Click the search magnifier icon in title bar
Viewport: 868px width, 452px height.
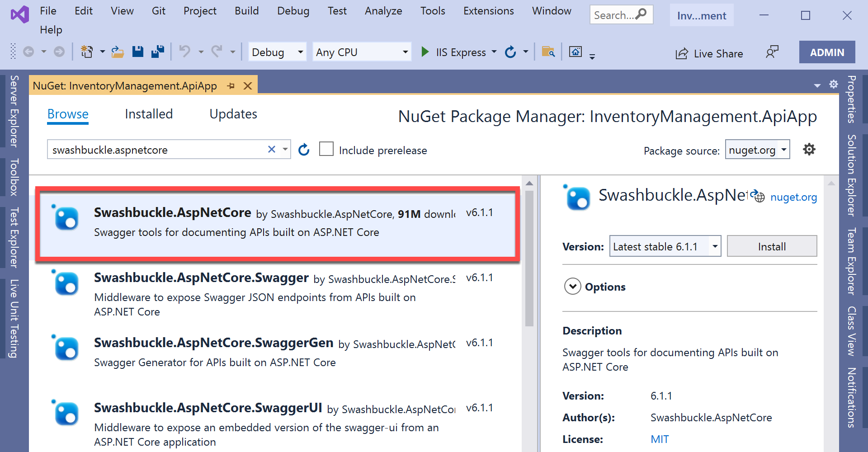point(641,14)
